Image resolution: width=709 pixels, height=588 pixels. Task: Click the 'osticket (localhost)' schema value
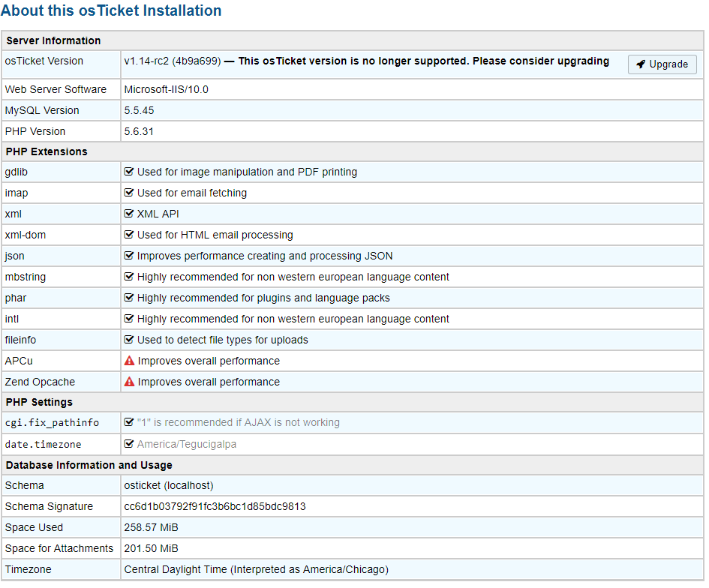tap(169, 485)
